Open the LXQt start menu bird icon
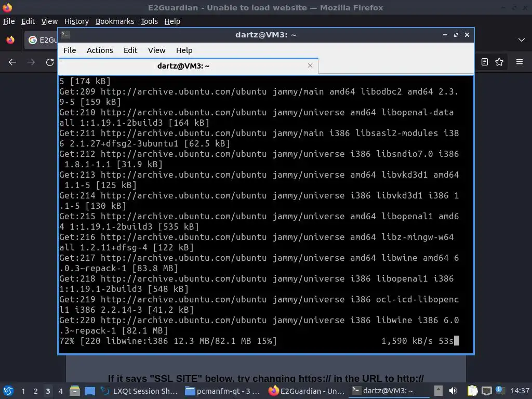This screenshot has height=399, width=532. 8,391
